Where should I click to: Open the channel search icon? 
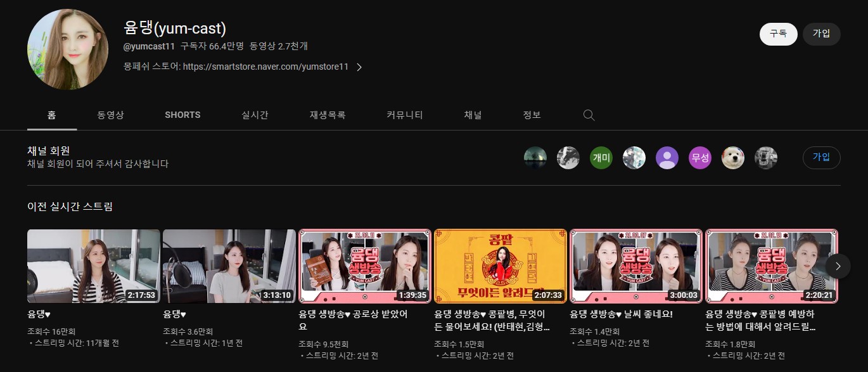point(588,115)
